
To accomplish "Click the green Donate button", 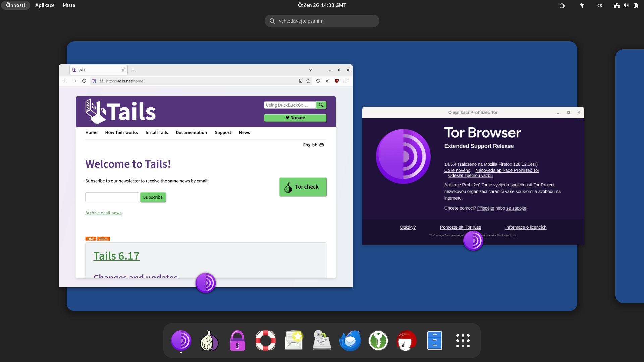I will click(295, 118).
